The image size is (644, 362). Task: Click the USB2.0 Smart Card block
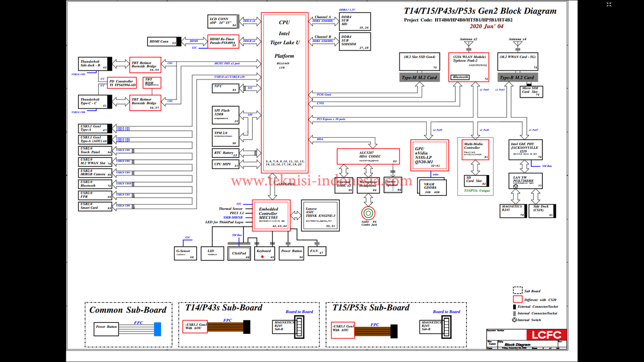pyautogui.click(x=96, y=206)
